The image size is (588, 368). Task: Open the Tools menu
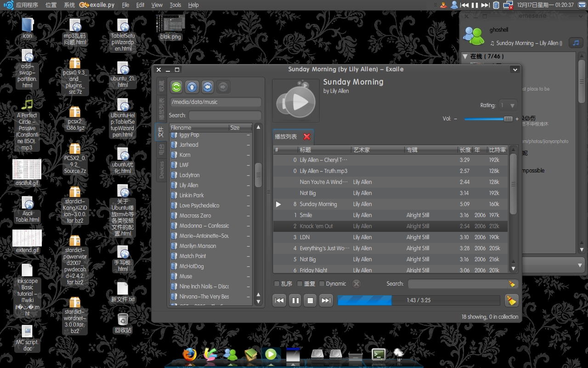point(175,5)
